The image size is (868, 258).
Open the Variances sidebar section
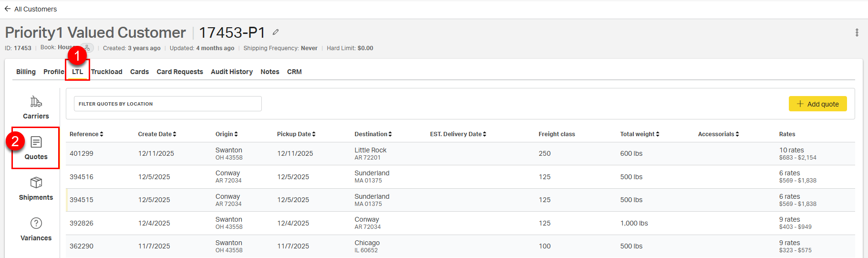coord(36,229)
